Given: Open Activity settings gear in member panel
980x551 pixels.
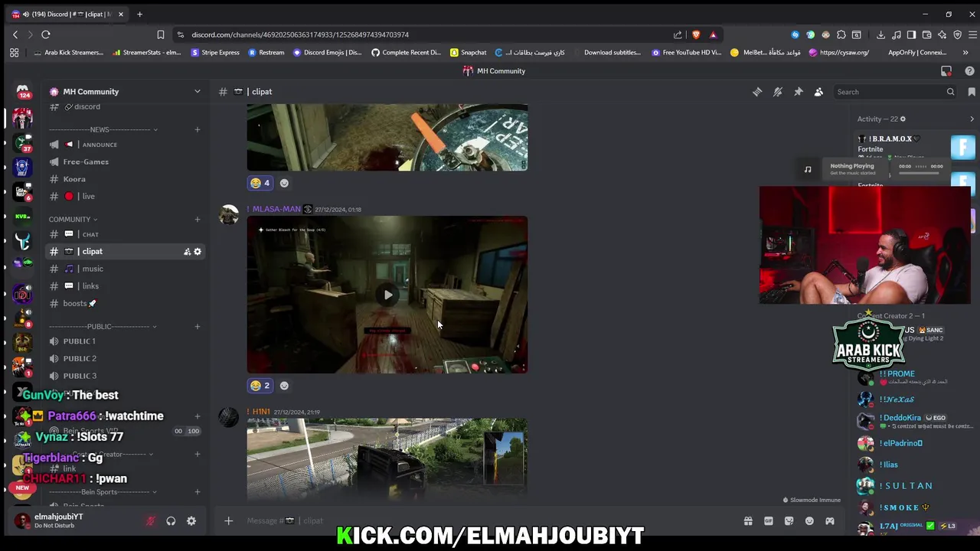Looking at the screenshot, I should coord(903,119).
